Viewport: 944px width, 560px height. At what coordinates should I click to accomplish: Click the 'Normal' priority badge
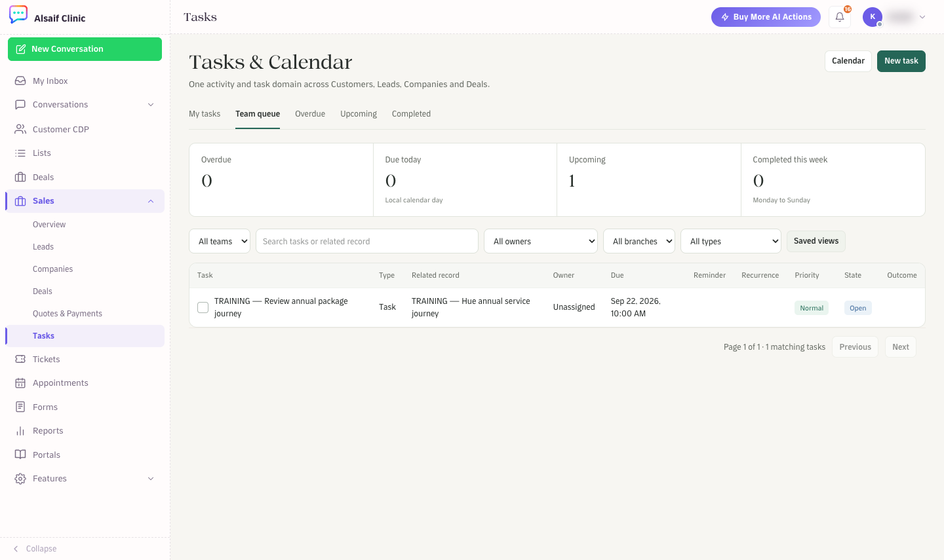[x=812, y=308]
